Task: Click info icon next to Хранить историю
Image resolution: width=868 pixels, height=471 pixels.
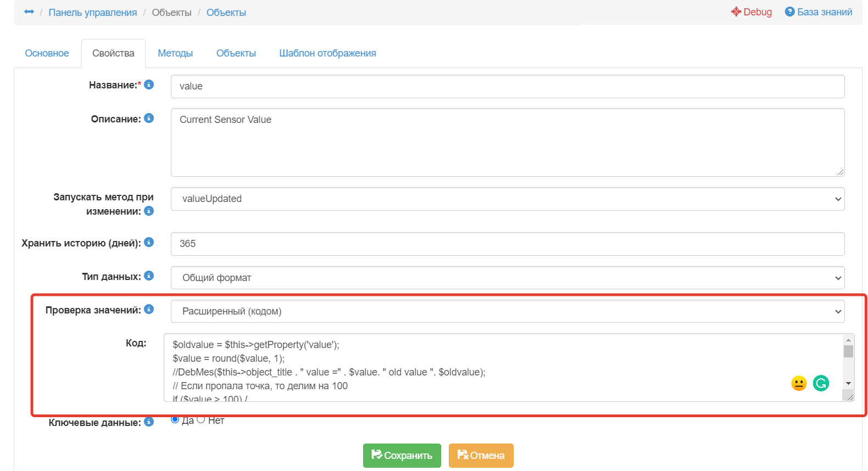Action: pyautogui.click(x=149, y=243)
